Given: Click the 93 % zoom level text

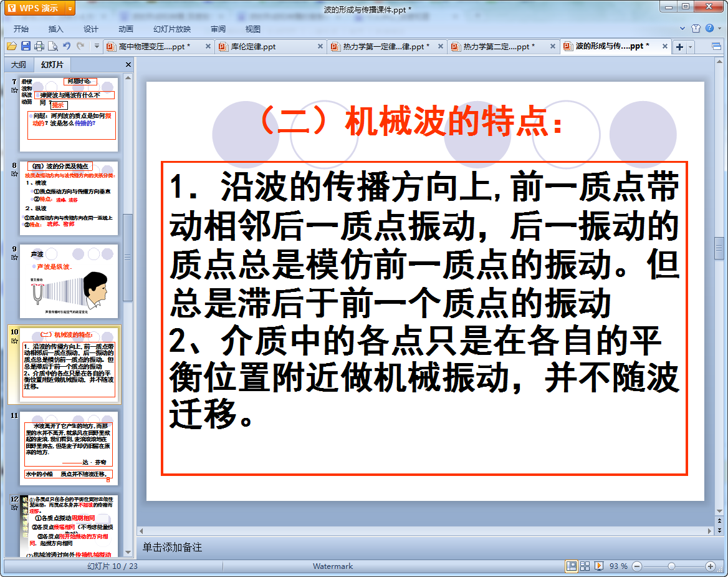Looking at the screenshot, I should (618, 566).
